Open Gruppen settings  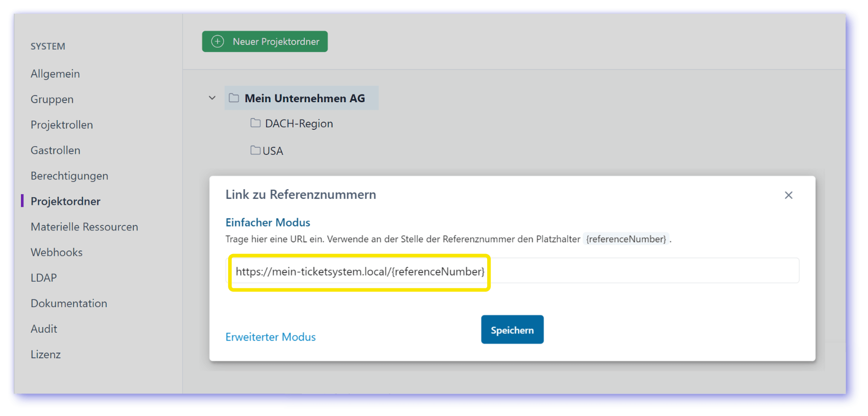click(52, 99)
